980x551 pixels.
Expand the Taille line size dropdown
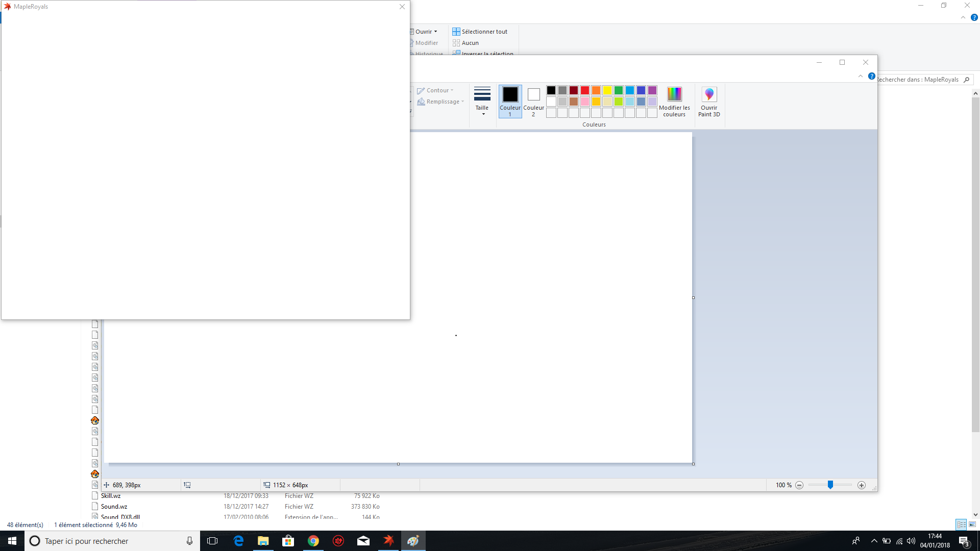(x=482, y=102)
